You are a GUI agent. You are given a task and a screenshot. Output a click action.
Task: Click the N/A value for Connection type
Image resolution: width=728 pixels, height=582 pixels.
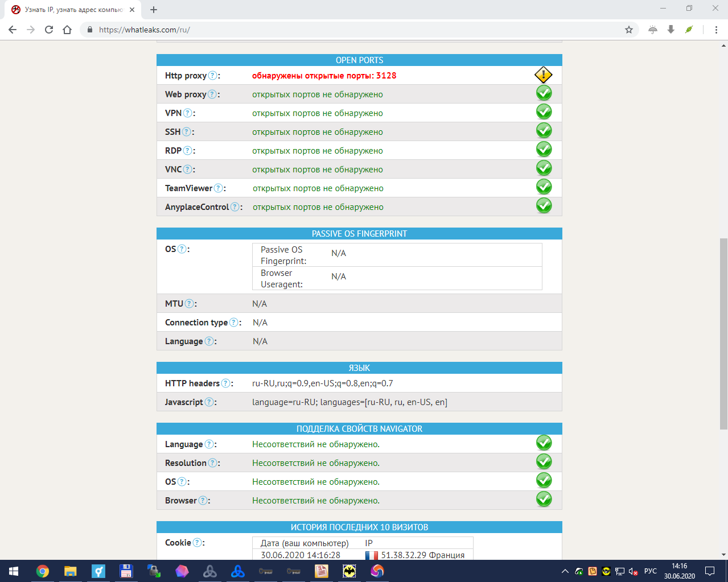pyautogui.click(x=260, y=323)
